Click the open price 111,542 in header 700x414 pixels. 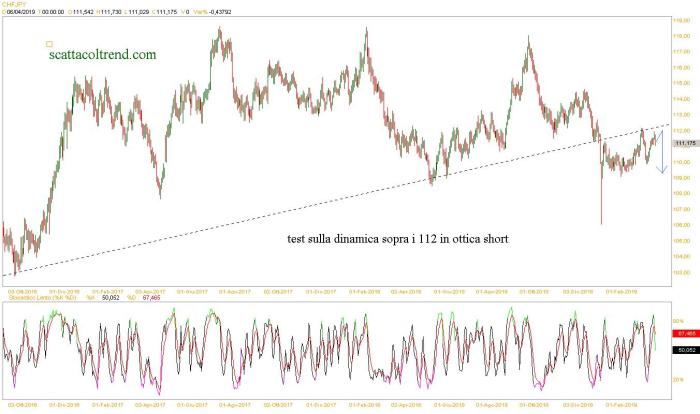[83, 12]
